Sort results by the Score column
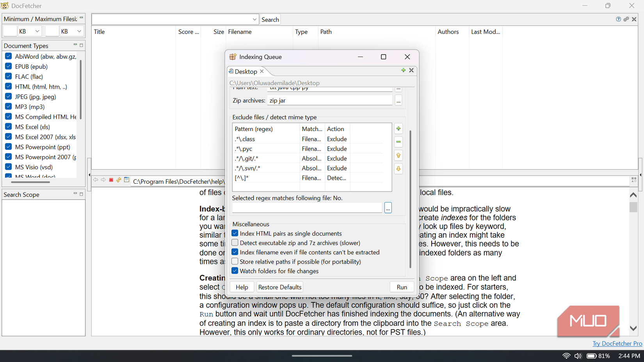Screen dimensions: 644x362 pyautogui.click(x=189, y=32)
